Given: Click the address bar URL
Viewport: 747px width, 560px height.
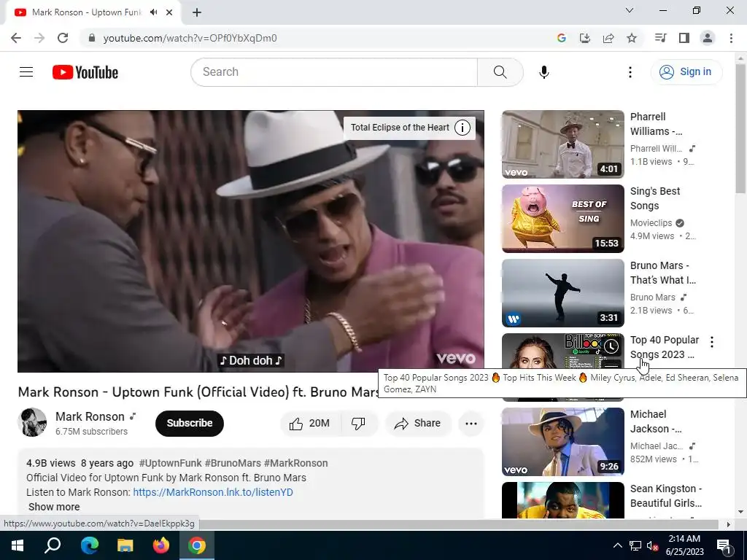Looking at the screenshot, I should 190,38.
